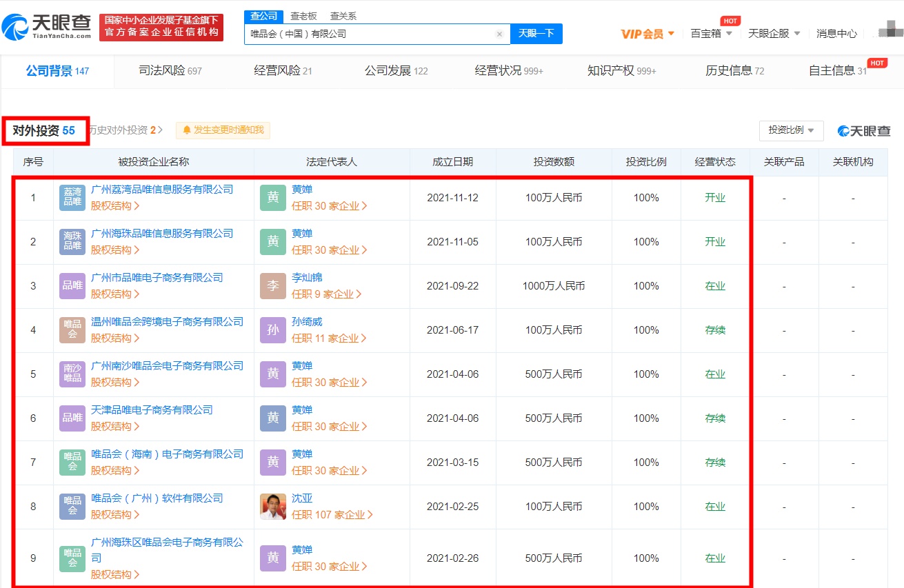Click the 唯品会 logo tile of 唯品会(海南)
904x588 pixels.
pyautogui.click(x=72, y=463)
